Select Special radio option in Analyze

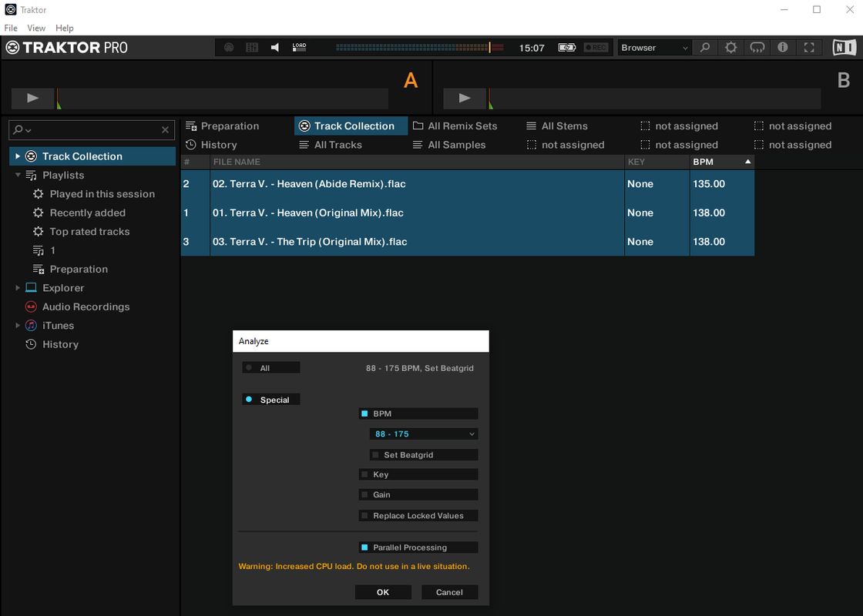point(271,400)
